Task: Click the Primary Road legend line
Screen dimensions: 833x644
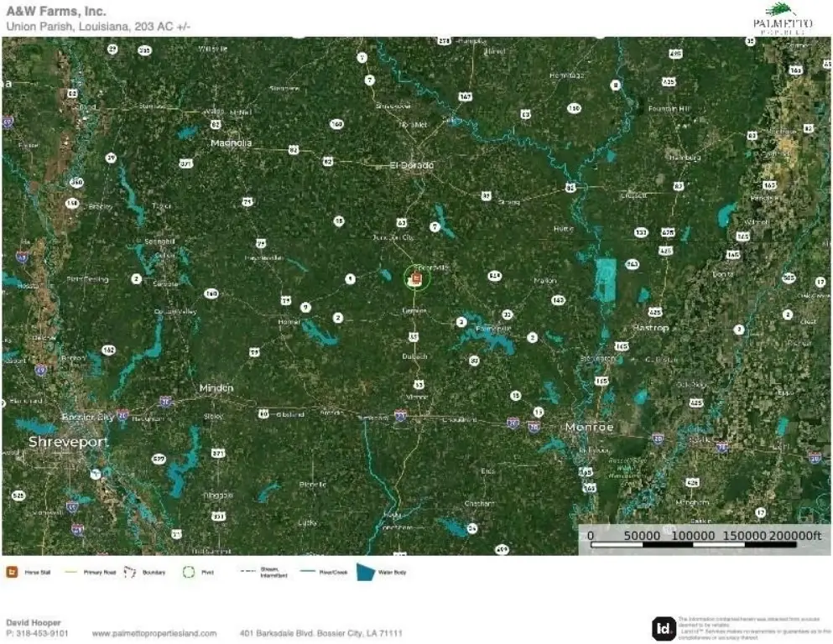Action: pyautogui.click(x=70, y=573)
